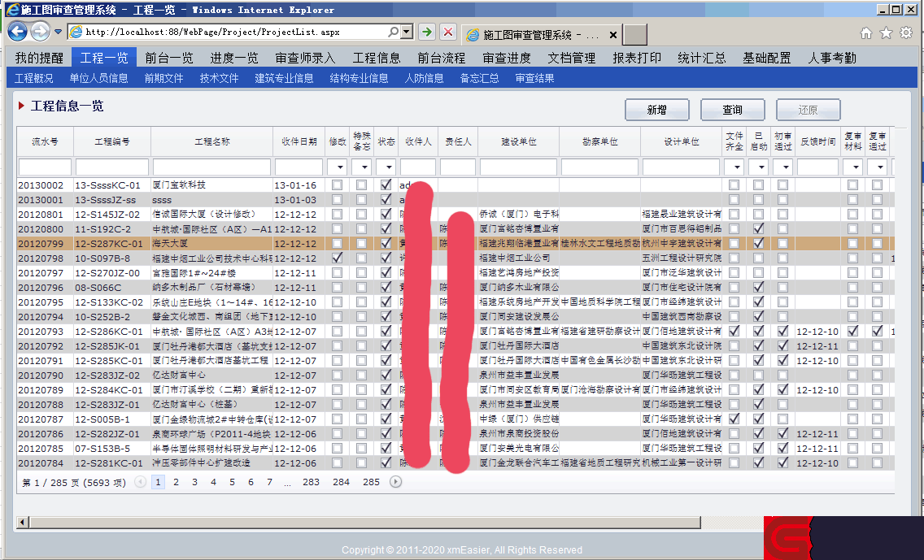Click serial number 20120784 cell

tap(45, 462)
